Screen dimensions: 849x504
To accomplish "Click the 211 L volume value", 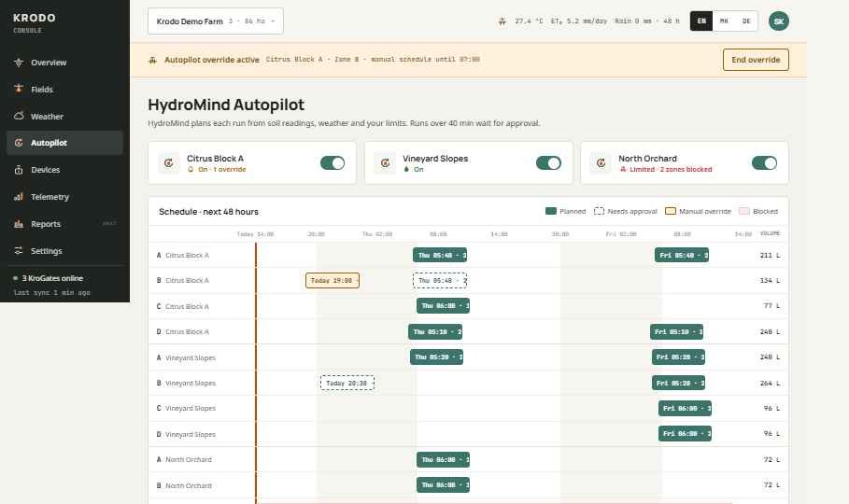I will [x=770, y=255].
